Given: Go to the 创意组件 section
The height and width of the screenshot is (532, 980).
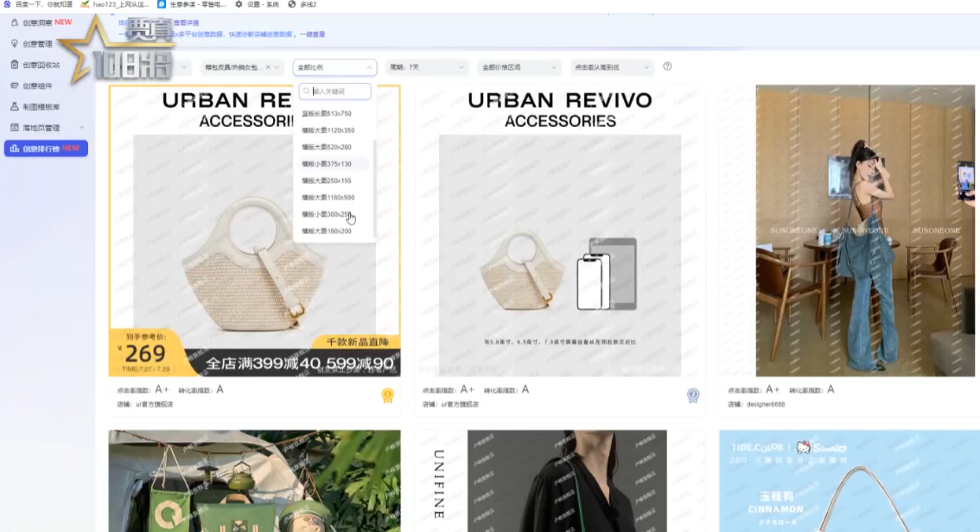Looking at the screenshot, I should pyautogui.click(x=37, y=85).
